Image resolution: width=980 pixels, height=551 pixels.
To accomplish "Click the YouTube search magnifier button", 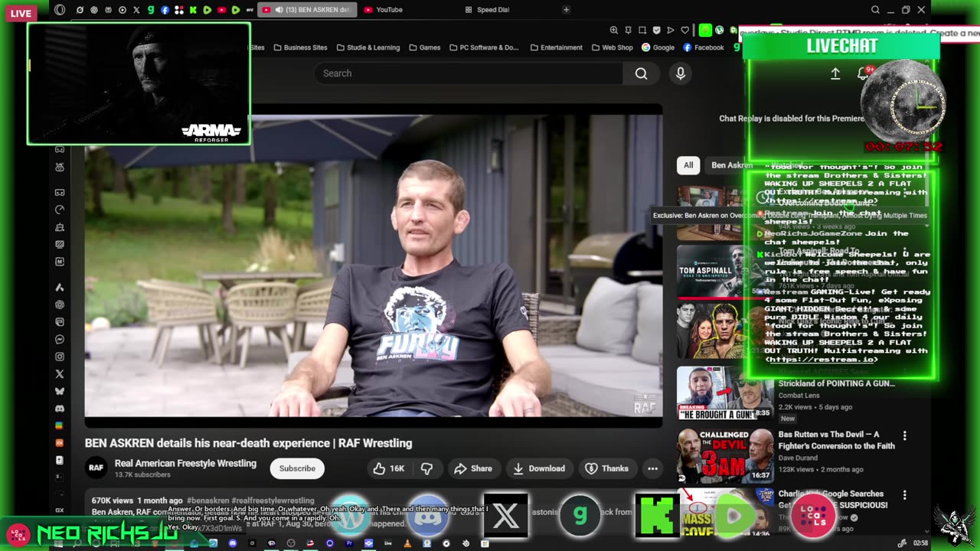I will pyautogui.click(x=642, y=73).
